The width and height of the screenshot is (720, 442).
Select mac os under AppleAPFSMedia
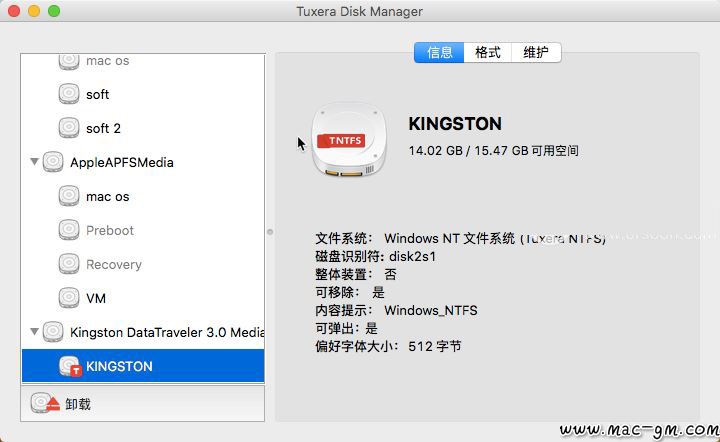coord(143,196)
